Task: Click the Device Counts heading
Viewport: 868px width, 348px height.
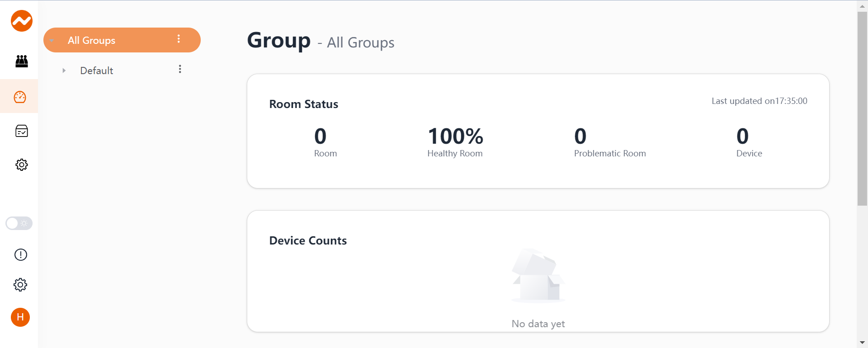Action: [x=308, y=241]
